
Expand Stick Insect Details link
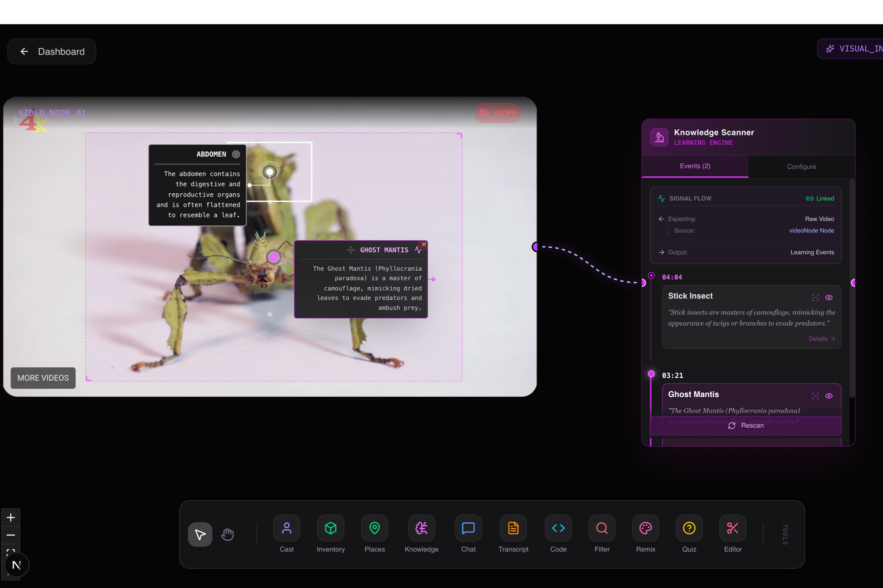point(821,339)
